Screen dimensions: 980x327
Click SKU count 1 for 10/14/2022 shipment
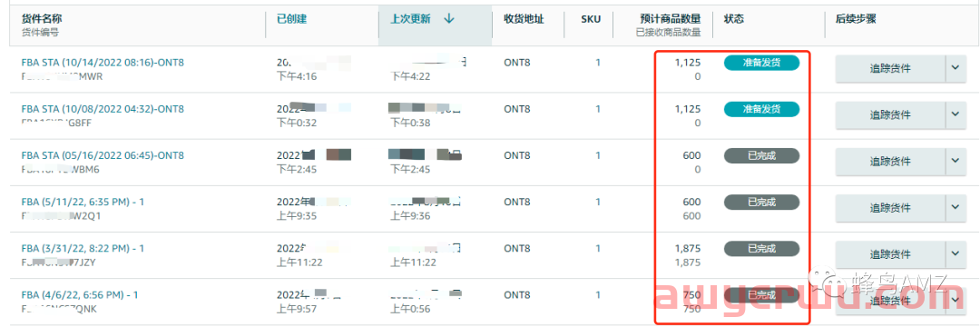pos(597,63)
